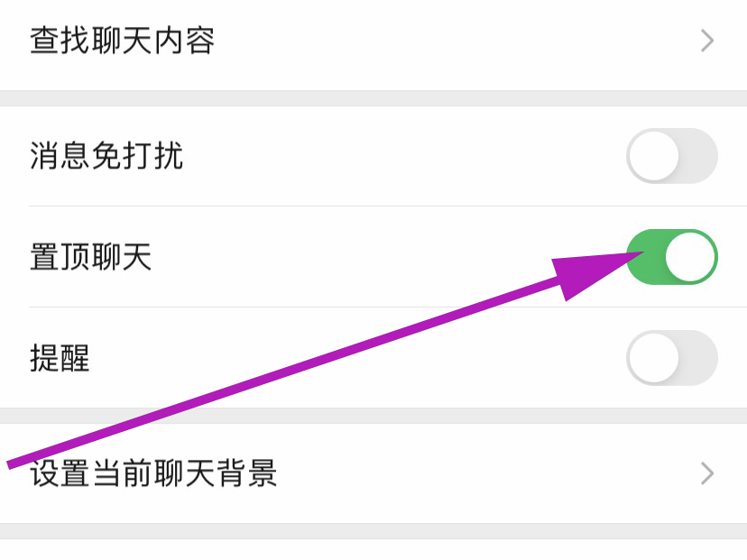The width and height of the screenshot is (747, 560).
Task: Tap the 置顶聊天 label text
Action: coord(90,258)
